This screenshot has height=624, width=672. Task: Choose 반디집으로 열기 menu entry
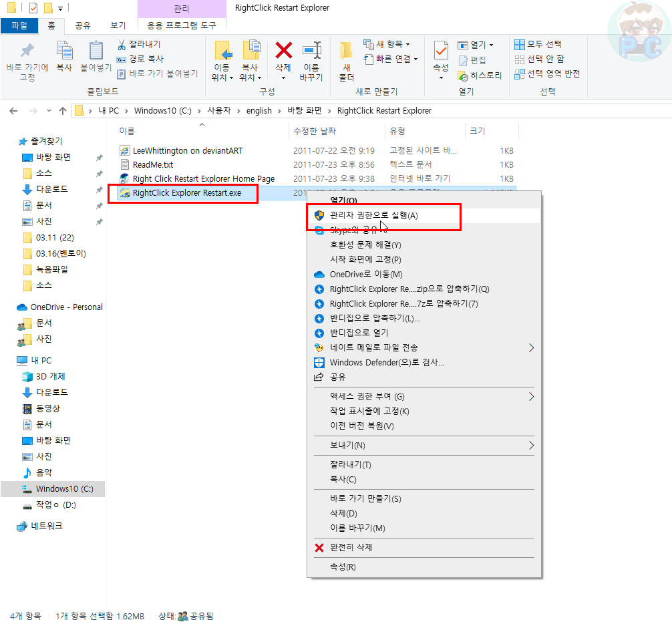[x=424, y=333]
